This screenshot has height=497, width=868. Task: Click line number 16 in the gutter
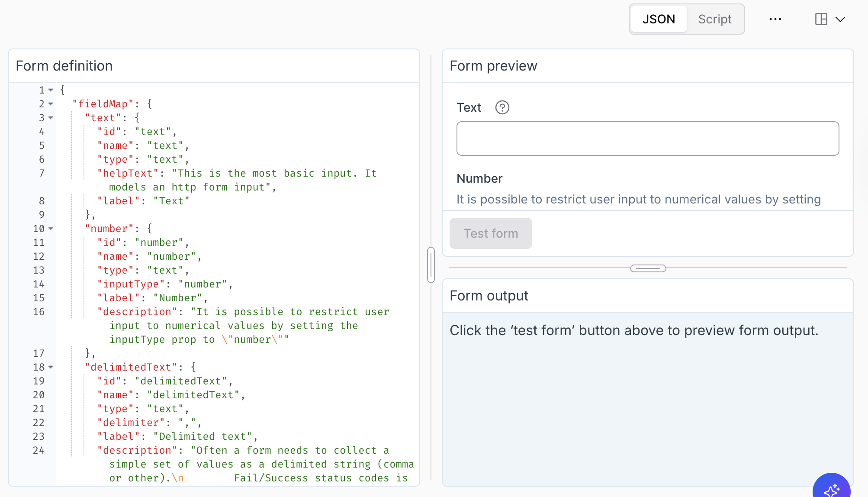[39, 312]
